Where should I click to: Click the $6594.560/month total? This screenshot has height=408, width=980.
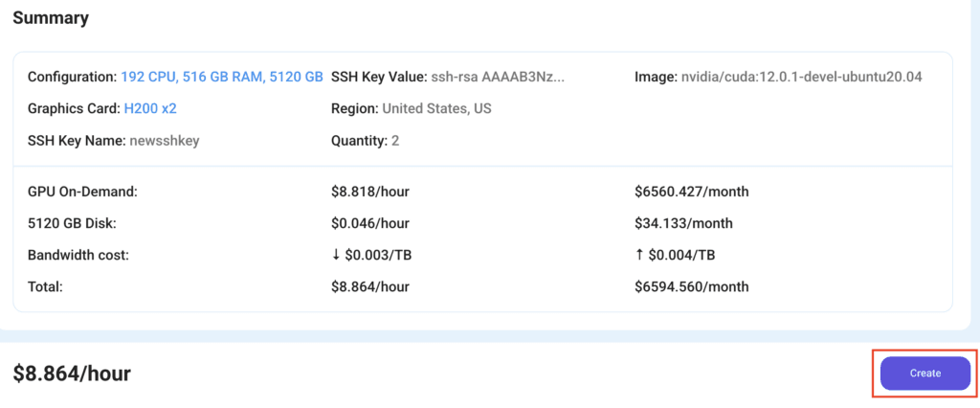tap(691, 287)
